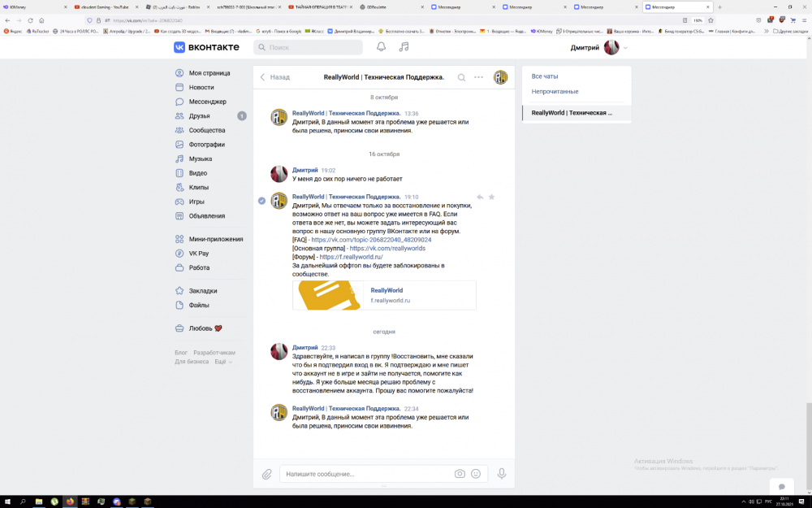Viewport: 812px width, 508px height.
Task: Select ReallyWorld chat in right panel
Action: (577, 113)
